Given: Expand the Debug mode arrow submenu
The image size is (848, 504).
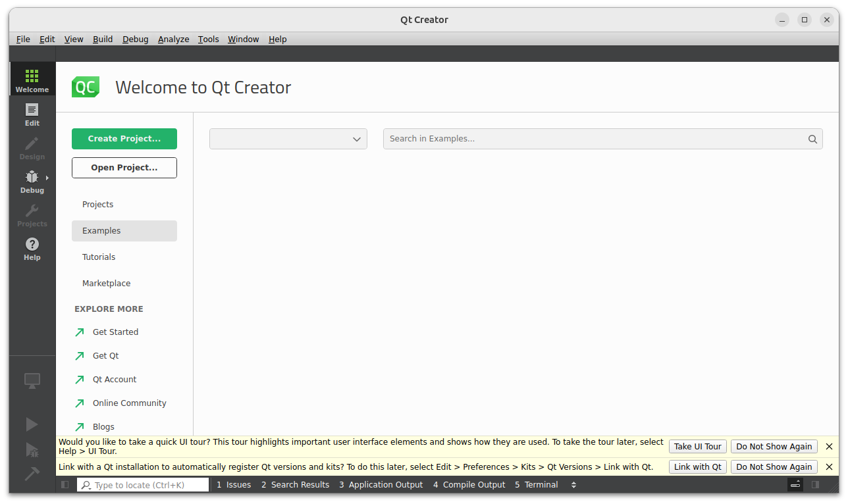Looking at the screenshot, I should click(x=47, y=178).
